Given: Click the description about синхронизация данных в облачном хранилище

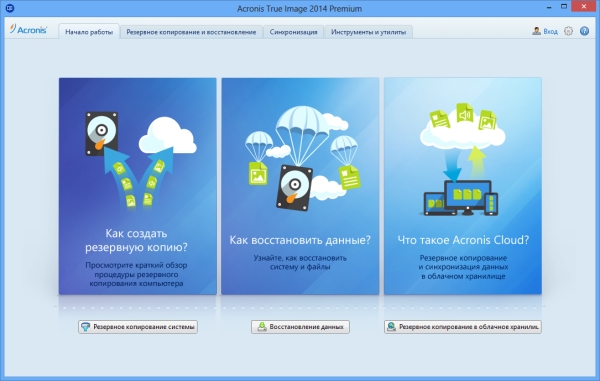Looking at the screenshot, I should coord(463,267).
